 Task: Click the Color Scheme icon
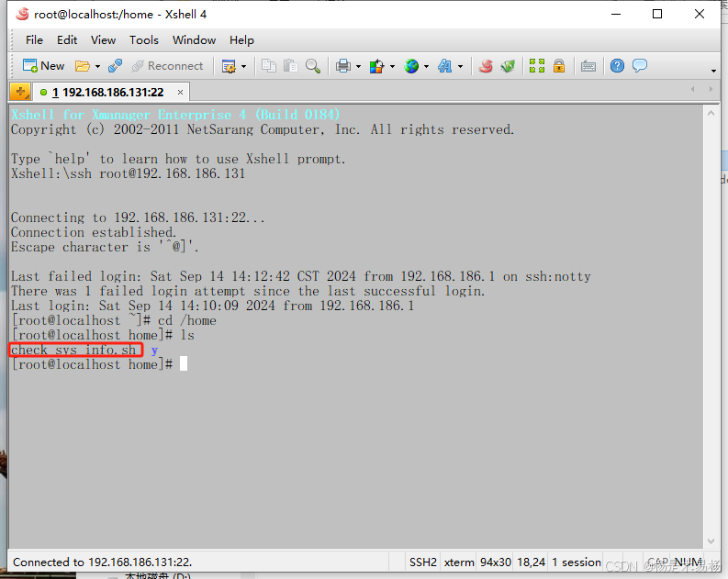pyautogui.click(x=376, y=66)
